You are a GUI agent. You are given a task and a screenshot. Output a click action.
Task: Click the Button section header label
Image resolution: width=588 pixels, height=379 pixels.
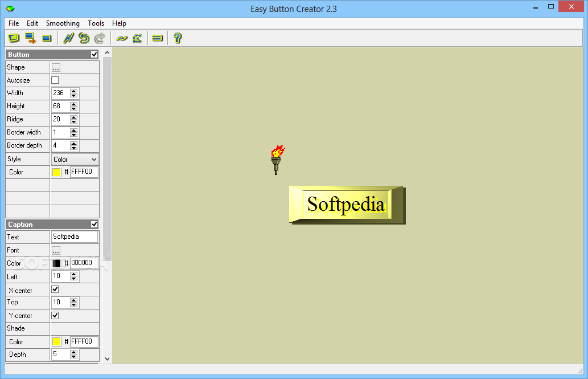(19, 55)
